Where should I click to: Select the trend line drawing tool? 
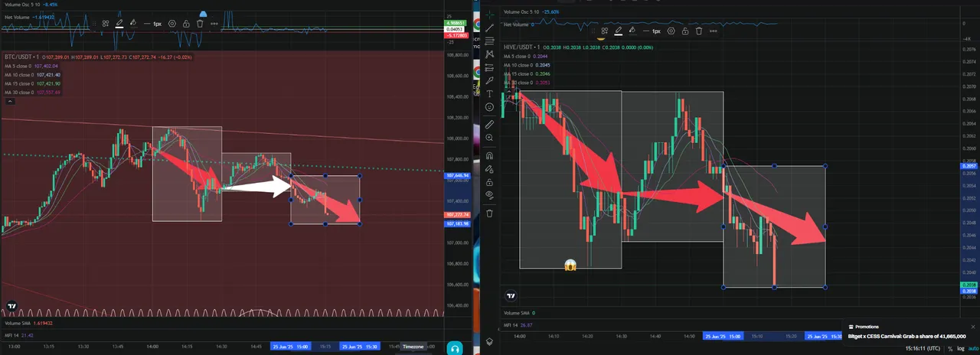pyautogui.click(x=489, y=28)
